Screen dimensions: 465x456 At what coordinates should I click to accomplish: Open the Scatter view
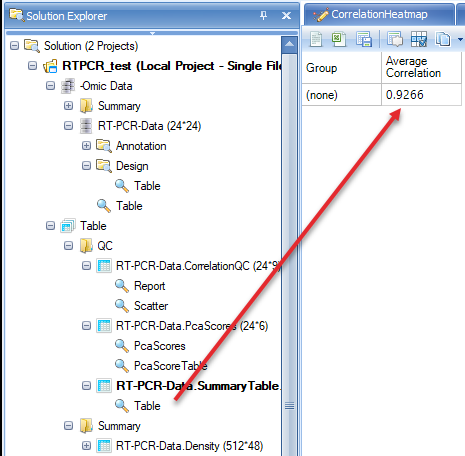tap(151, 306)
